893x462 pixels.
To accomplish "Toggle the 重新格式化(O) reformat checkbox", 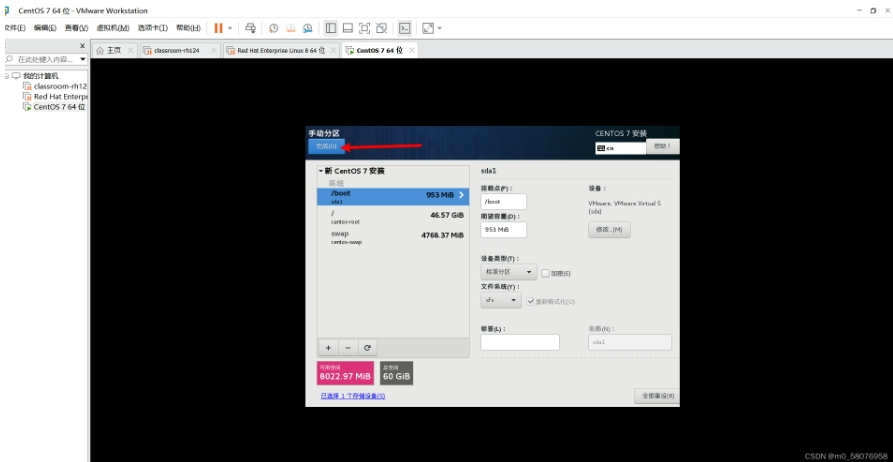I will pos(530,301).
